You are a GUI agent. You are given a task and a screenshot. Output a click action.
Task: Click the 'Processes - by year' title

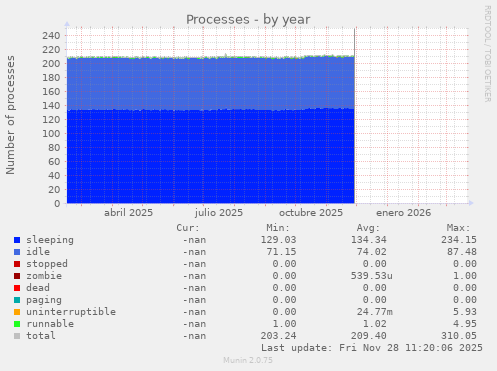click(x=248, y=20)
